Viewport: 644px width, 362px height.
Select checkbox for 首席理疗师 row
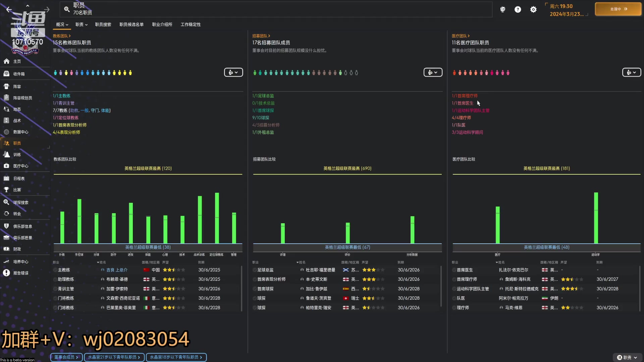pos(454,279)
